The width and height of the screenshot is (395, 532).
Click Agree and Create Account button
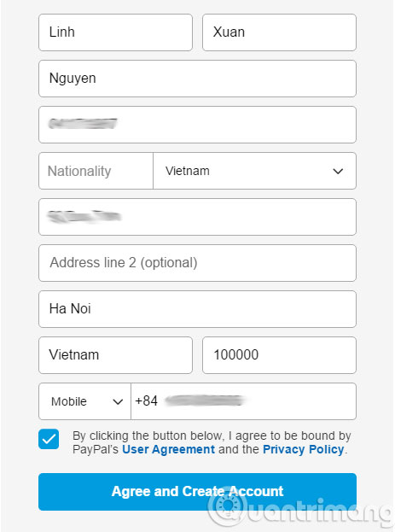pyautogui.click(x=197, y=492)
